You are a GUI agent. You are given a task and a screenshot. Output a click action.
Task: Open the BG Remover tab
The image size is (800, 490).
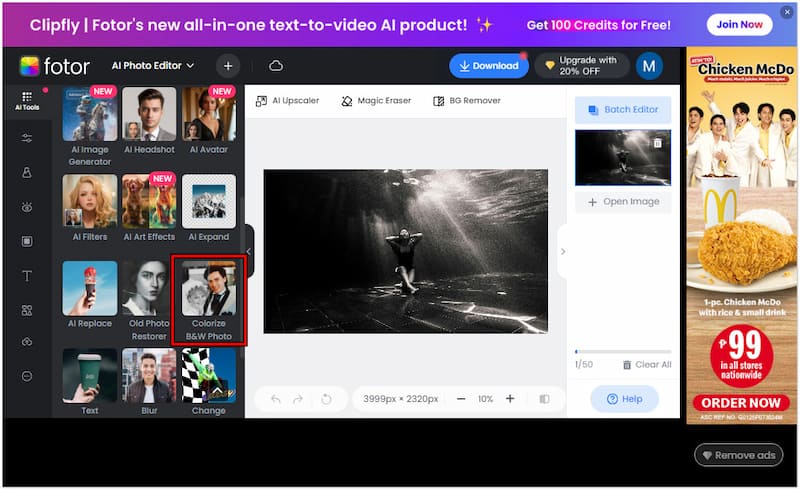pyautogui.click(x=466, y=101)
